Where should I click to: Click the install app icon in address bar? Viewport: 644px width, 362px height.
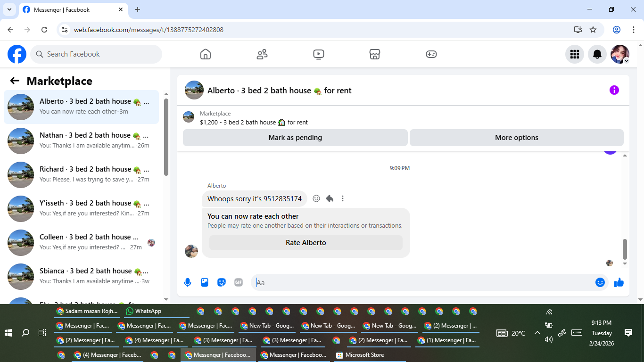click(578, 30)
